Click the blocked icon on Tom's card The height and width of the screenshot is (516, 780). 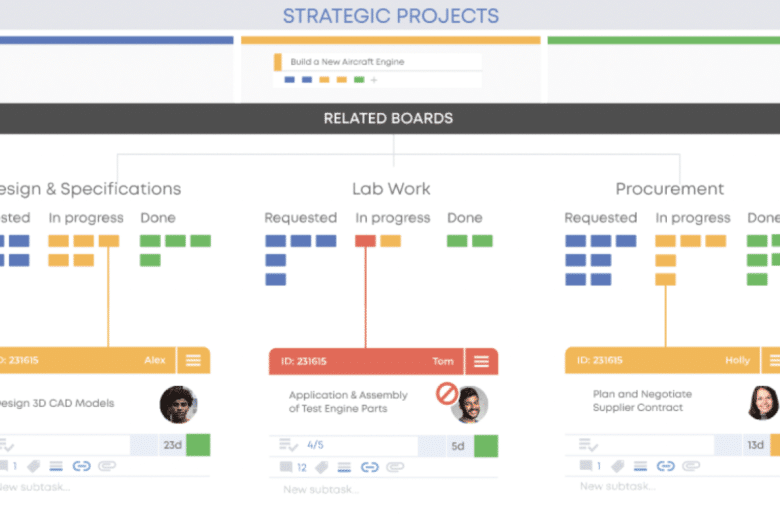click(x=446, y=394)
